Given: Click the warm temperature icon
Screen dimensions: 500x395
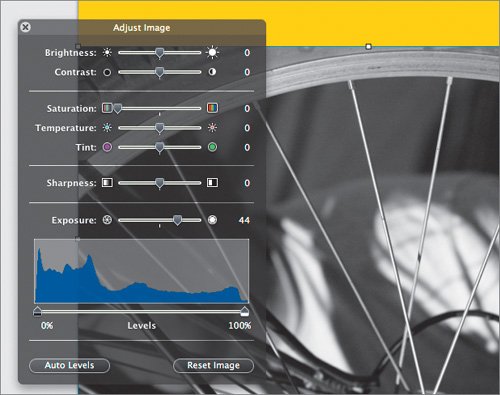Looking at the screenshot, I should pyautogui.click(x=212, y=128).
